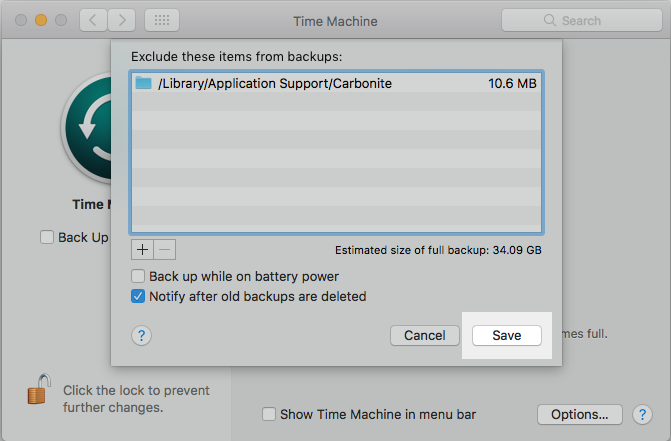Enable Back up while on battery power

point(138,276)
